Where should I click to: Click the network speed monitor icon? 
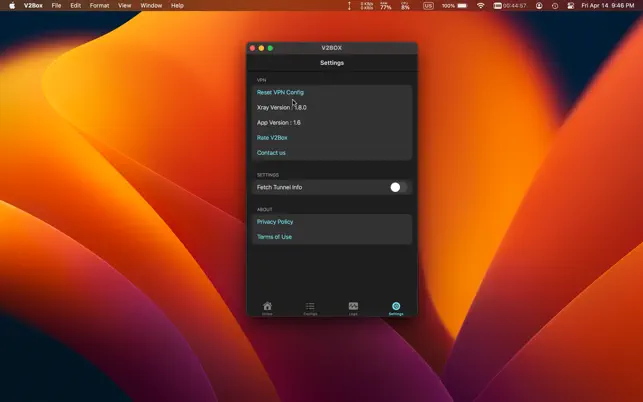[x=367, y=6]
